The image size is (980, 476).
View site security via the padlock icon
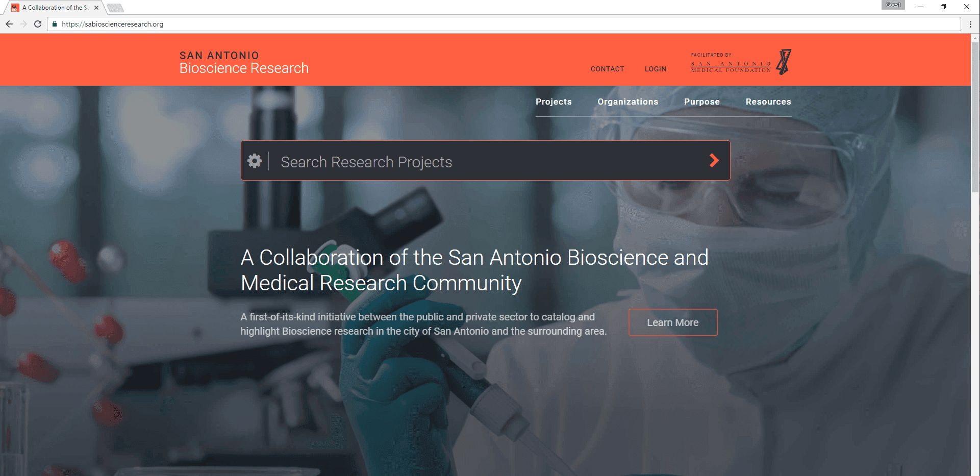point(55,23)
